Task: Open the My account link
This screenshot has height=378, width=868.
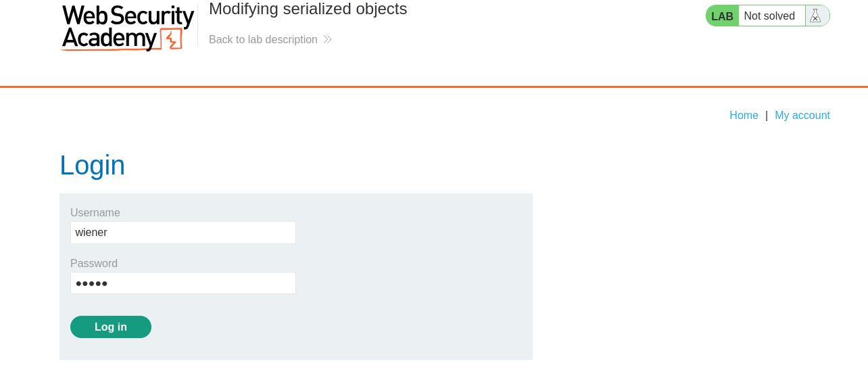Action: coord(802,116)
